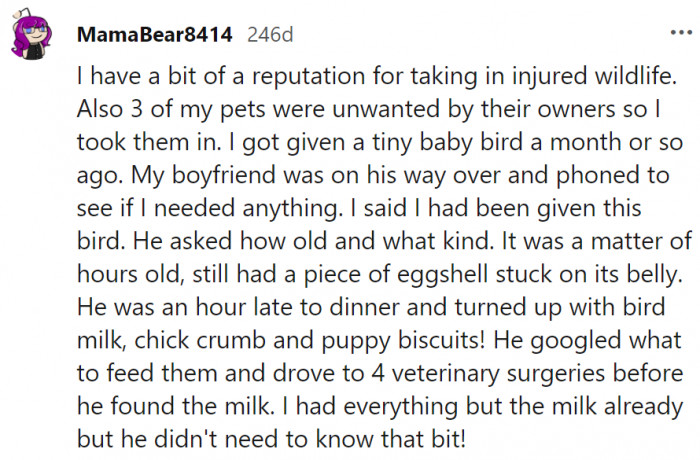Open the MamaBear8414 user profile link
This screenshot has height=460, width=700.
[x=154, y=34]
